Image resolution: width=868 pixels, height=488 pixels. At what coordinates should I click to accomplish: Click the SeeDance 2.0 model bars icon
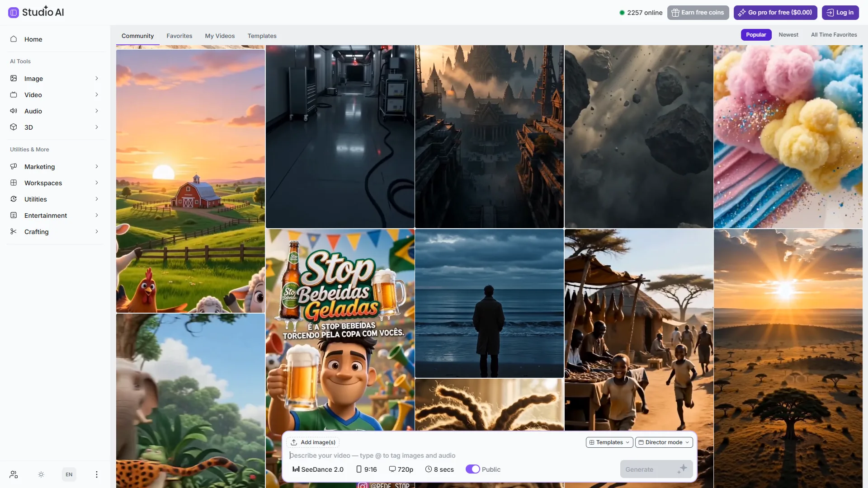click(x=296, y=469)
